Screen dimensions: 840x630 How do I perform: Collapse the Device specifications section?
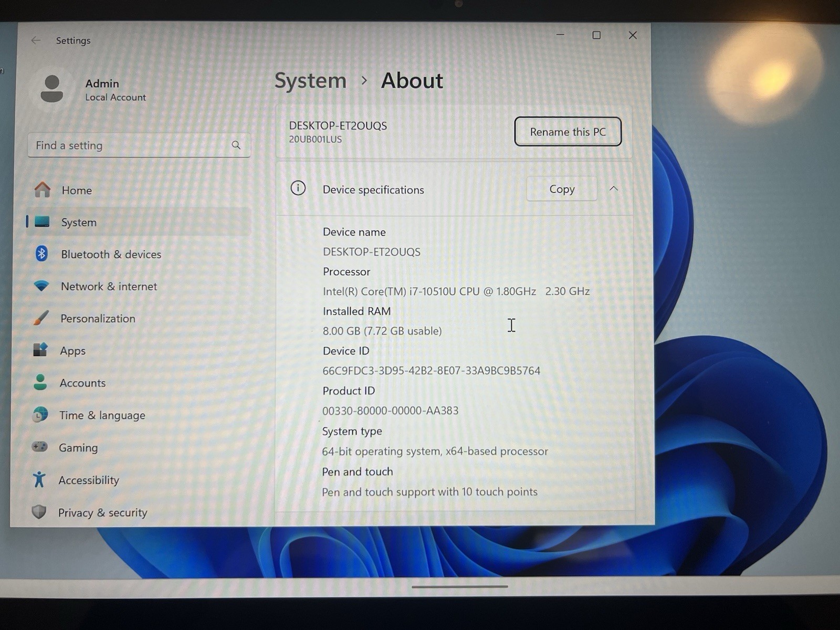tap(613, 188)
